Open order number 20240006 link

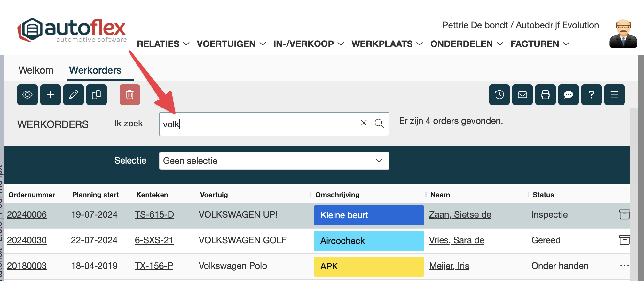click(x=27, y=215)
